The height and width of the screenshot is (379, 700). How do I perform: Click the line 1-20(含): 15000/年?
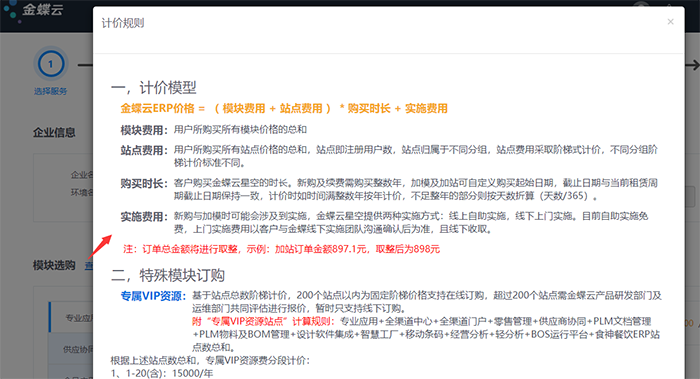click(162, 373)
